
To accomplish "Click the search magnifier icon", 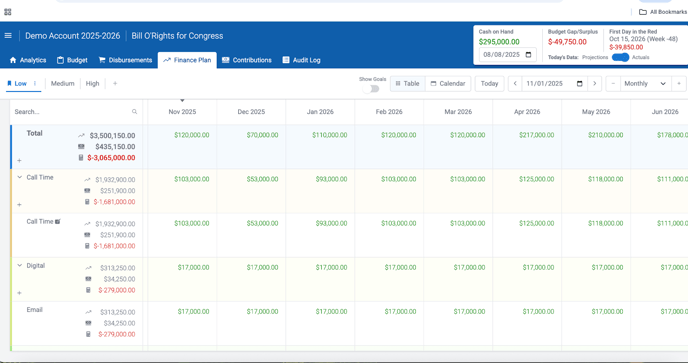I will coord(135,112).
